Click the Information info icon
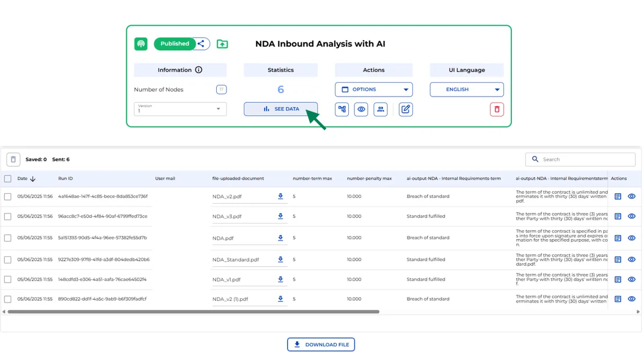This screenshot has height=354, width=644. (x=199, y=70)
